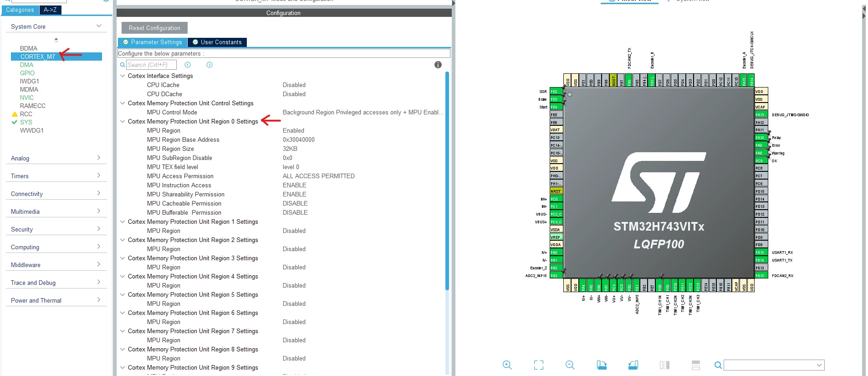Viewport: 868px width, 376px height.
Task: Expand the Security category
Action: coord(99,229)
